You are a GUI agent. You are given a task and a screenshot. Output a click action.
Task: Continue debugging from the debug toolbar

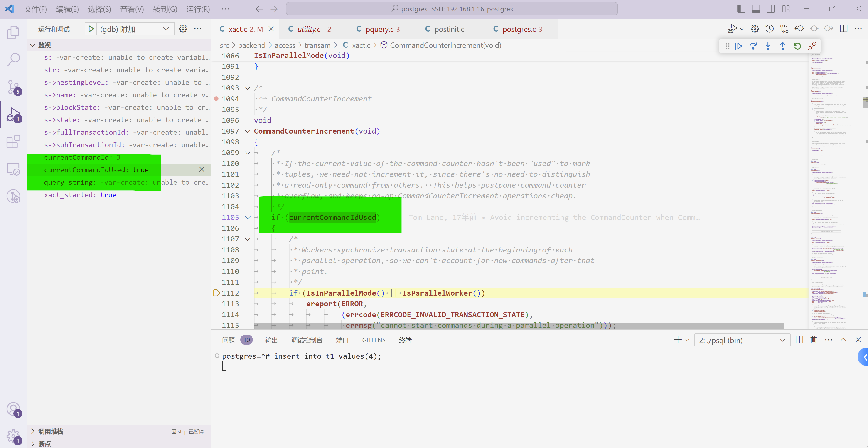pyautogui.click(x=739, y=46)
